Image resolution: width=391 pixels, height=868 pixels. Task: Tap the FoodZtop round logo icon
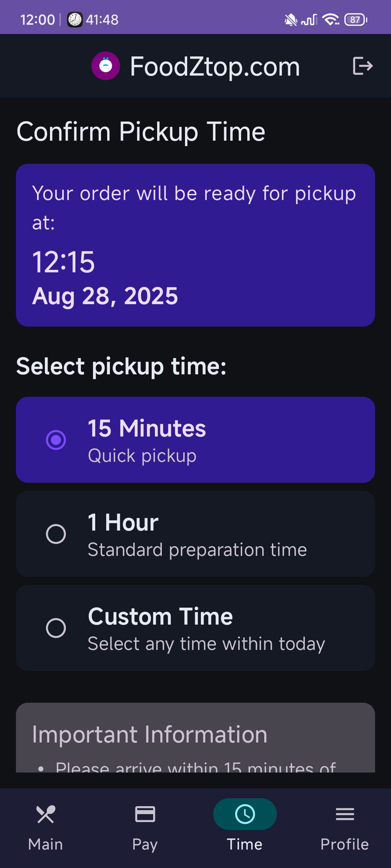click(x=106, y=66)
